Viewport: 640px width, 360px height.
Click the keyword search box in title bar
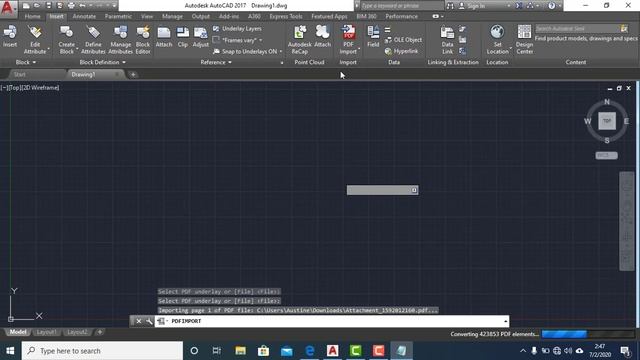401,6
